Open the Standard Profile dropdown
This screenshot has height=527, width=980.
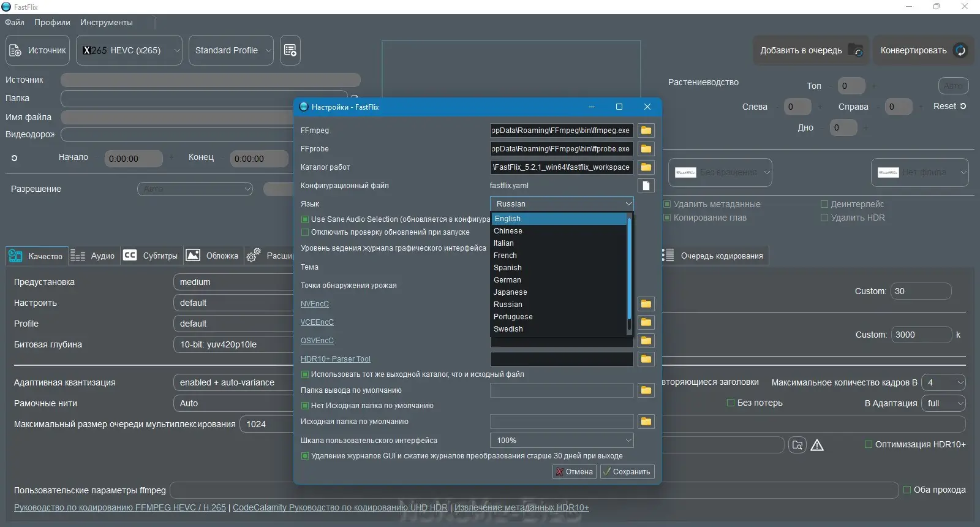click(x=231, y=50)
